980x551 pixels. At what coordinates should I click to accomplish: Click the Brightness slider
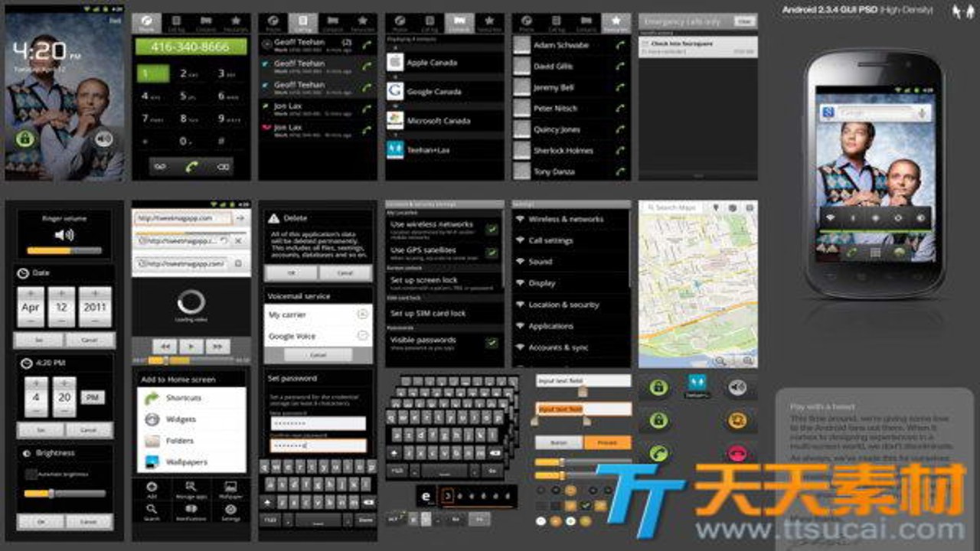click(x=64, y=494)
